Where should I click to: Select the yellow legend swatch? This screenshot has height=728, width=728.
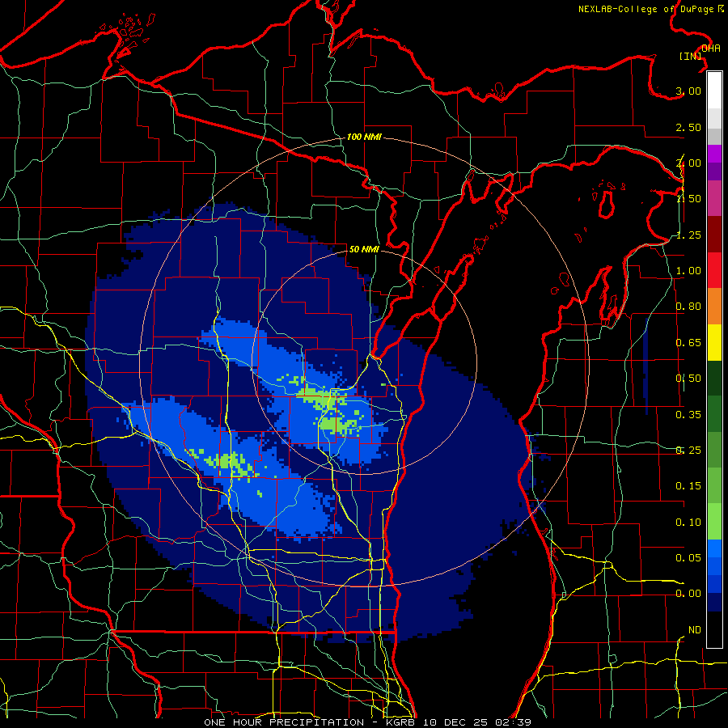click(714, 342)
